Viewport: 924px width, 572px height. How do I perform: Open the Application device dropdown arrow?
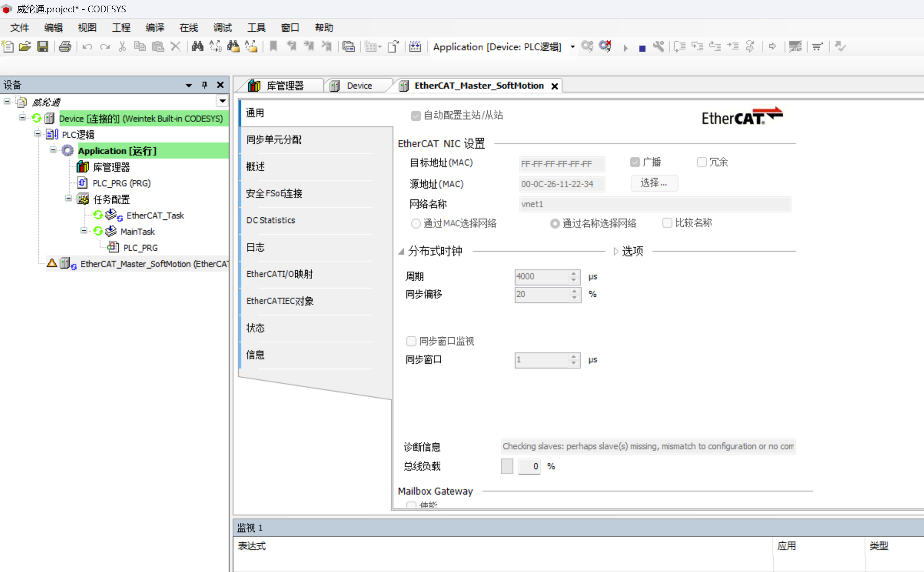pyautogui.click(x=572, y=47)
